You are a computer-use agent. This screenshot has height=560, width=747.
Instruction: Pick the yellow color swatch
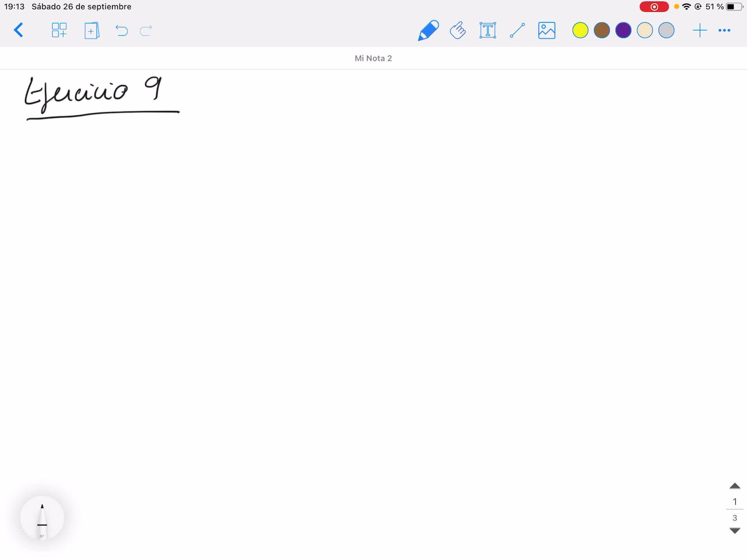click(x=580, y=30)
